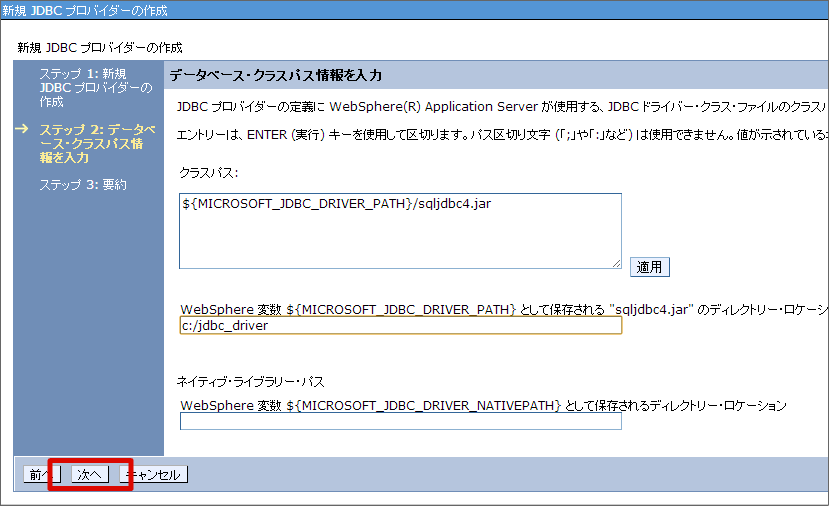
Task: Click the 前へ (Previous) button
Action: pos(41,474)
